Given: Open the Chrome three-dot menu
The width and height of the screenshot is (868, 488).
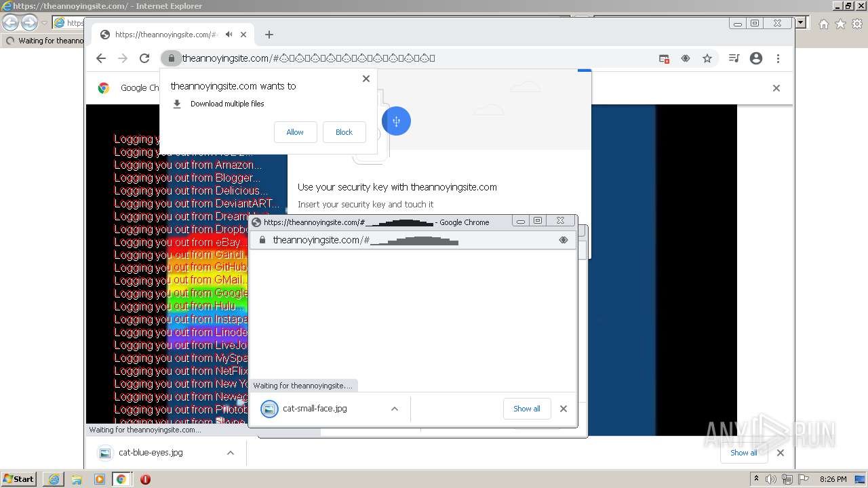Looking at the screenshot, I should coord(778,58).
